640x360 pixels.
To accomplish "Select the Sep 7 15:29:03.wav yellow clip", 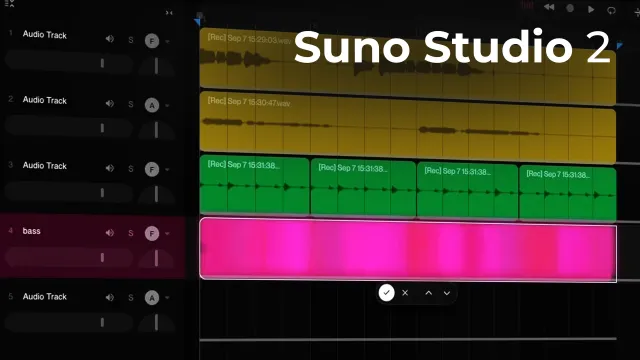I will [x=407, y=67].
